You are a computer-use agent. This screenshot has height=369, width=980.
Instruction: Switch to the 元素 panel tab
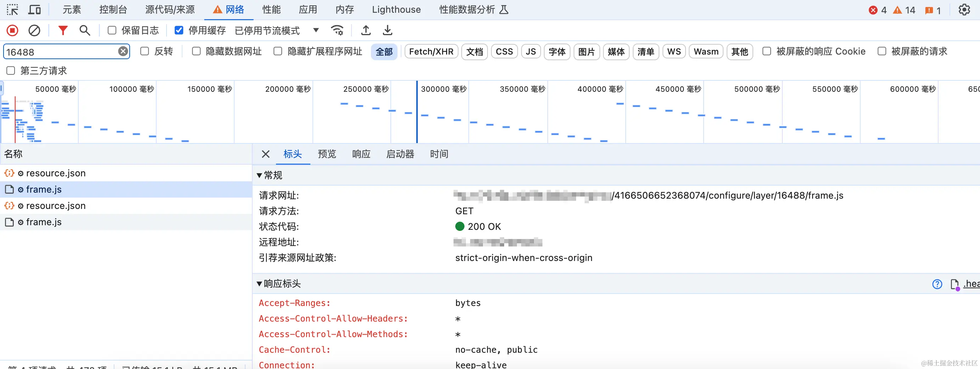click(x=72, y=10)
